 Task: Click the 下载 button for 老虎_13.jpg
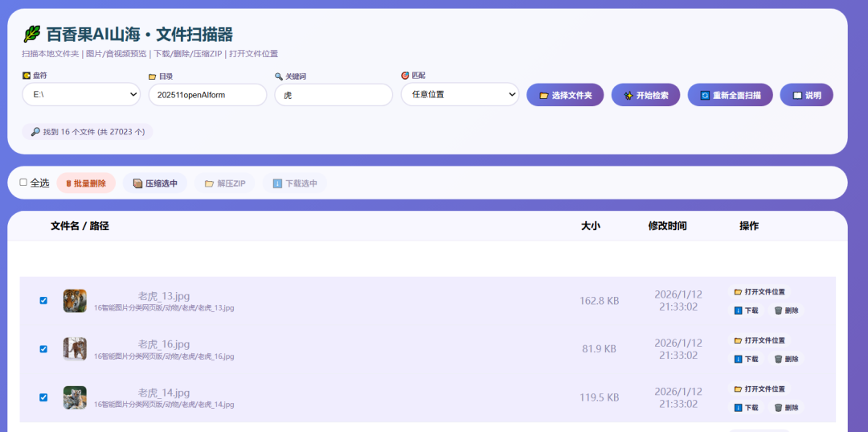point(746,311)
